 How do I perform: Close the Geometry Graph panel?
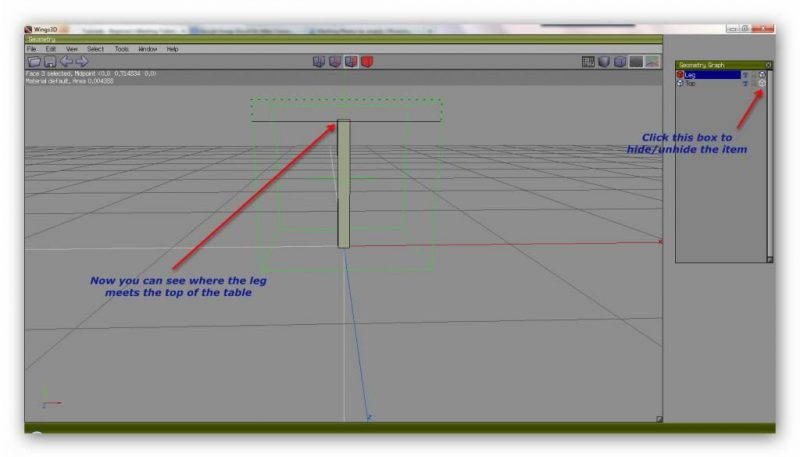768,65
